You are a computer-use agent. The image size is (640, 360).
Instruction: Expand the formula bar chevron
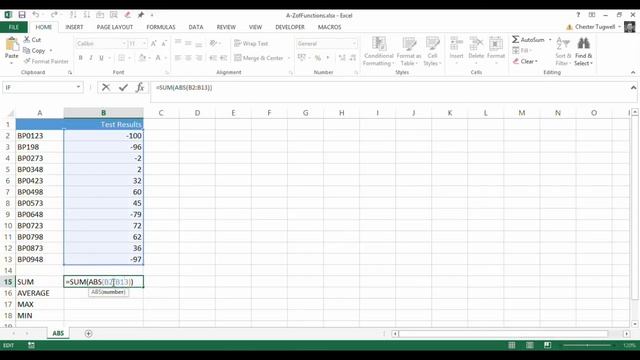point(633,87)
